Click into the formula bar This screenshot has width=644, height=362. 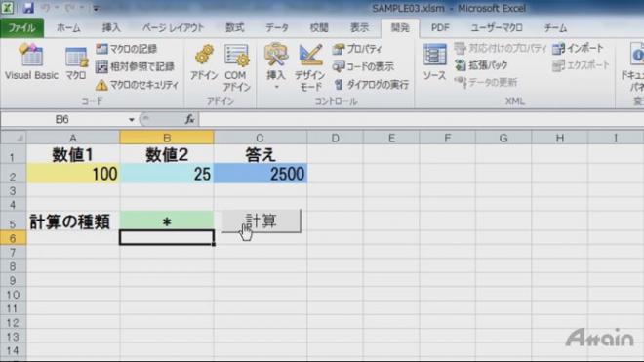pos(421,120)
